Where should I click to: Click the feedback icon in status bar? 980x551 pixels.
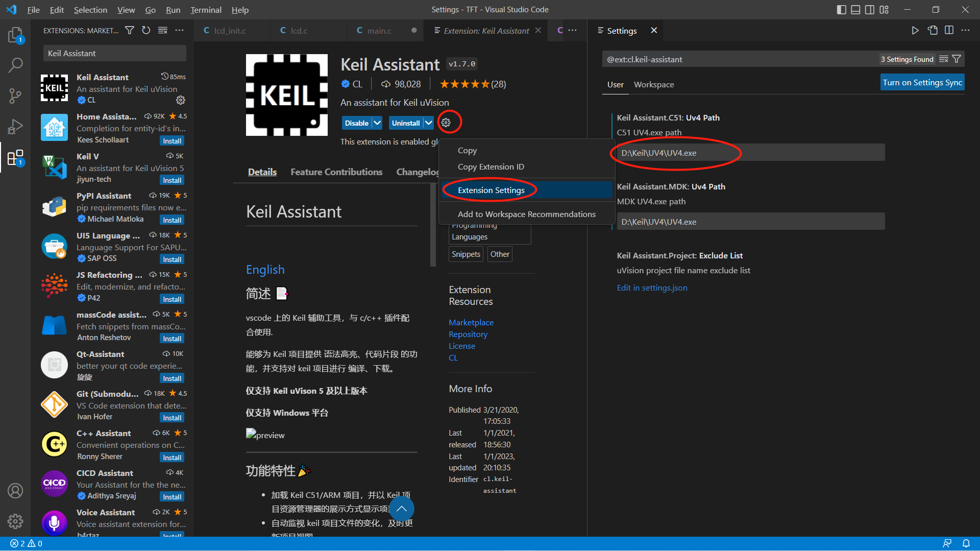tap(947, 543)
